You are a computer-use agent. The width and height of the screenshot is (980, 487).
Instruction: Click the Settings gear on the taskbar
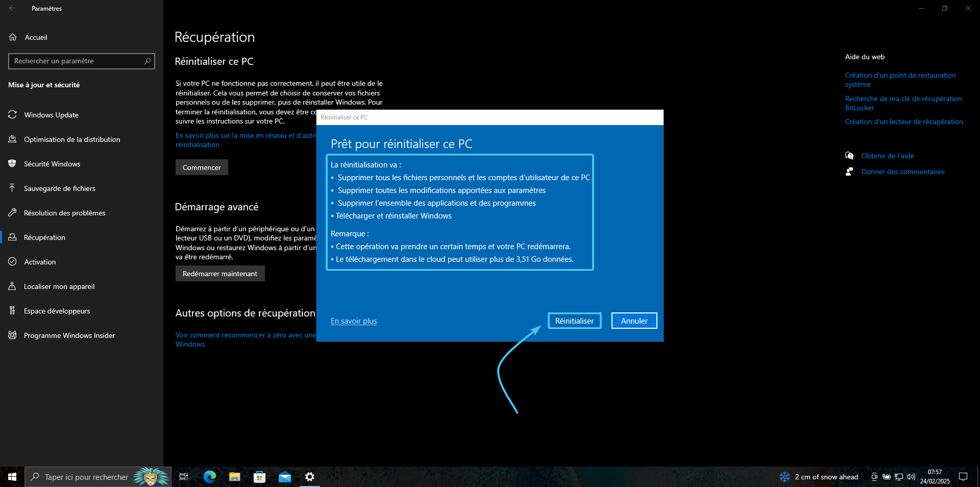(309, 477)
